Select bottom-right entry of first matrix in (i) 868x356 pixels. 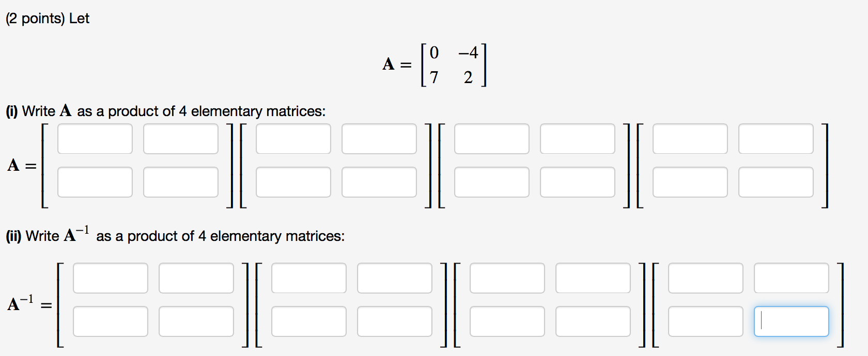point(181,182)
